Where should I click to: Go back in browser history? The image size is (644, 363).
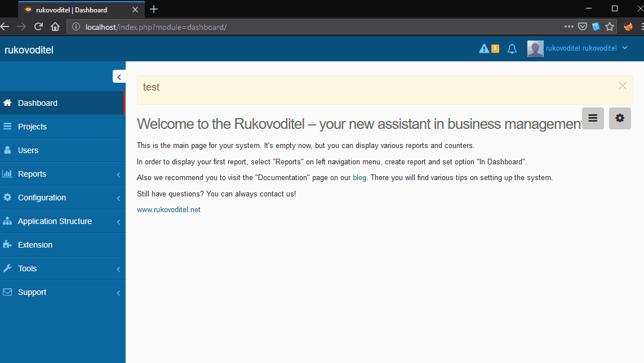pyautogui.click(x=5, y=26)
